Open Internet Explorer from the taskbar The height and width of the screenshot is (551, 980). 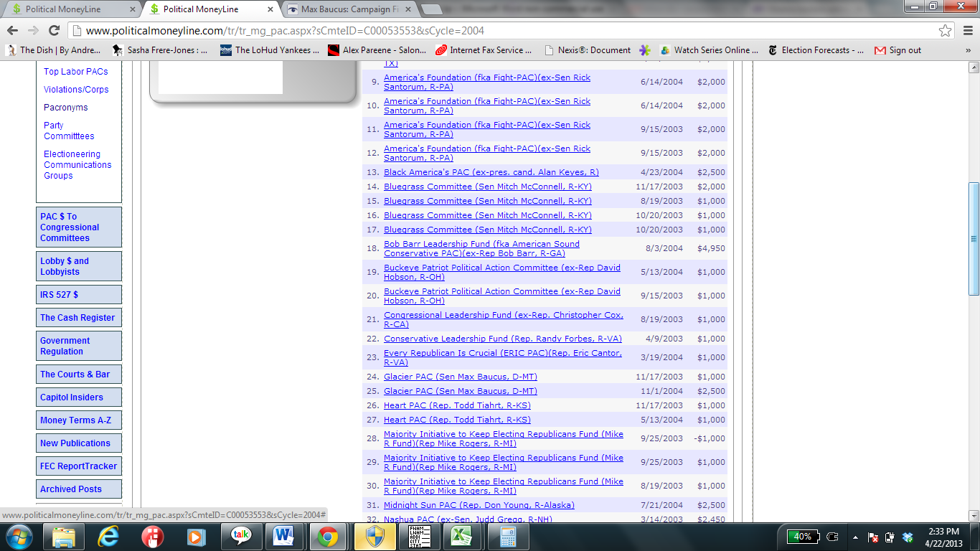108,536
